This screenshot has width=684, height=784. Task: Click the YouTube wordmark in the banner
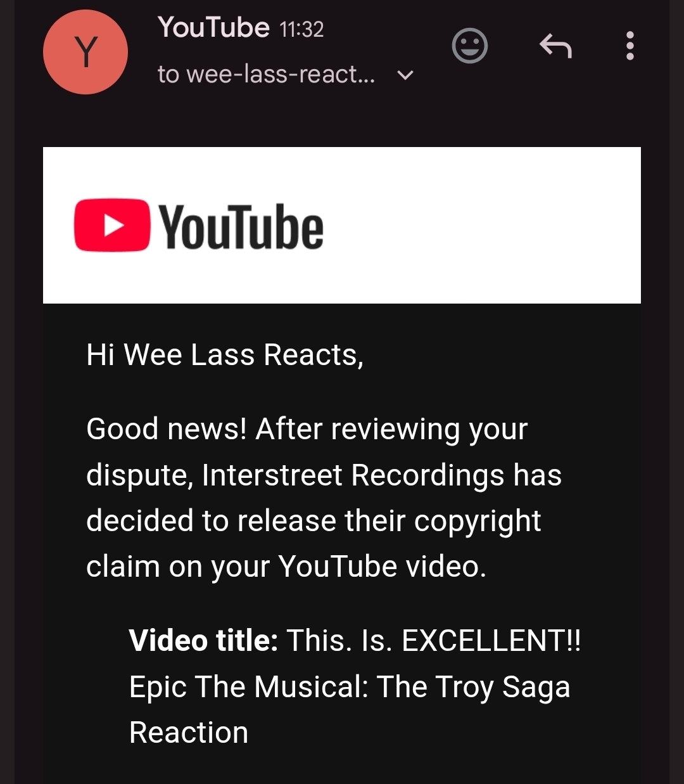click(x=241, y=227)
